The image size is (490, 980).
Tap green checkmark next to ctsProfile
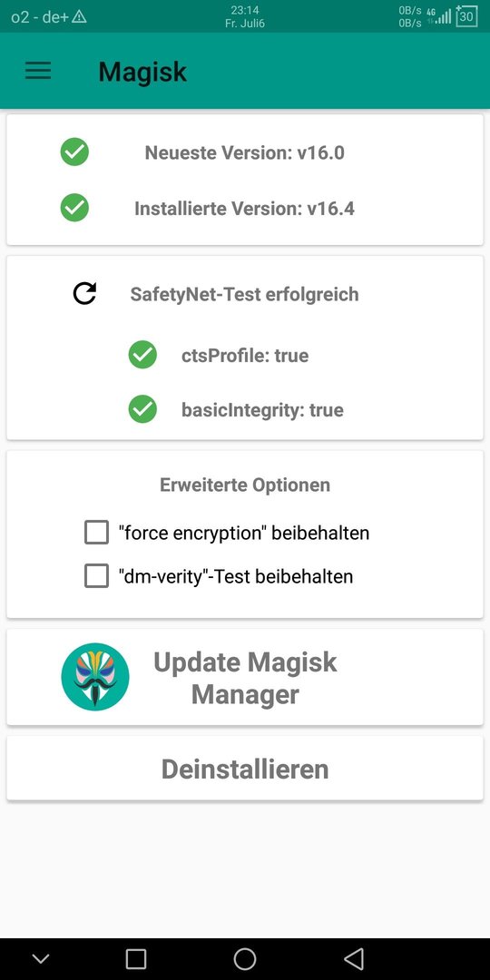(142, 355)
